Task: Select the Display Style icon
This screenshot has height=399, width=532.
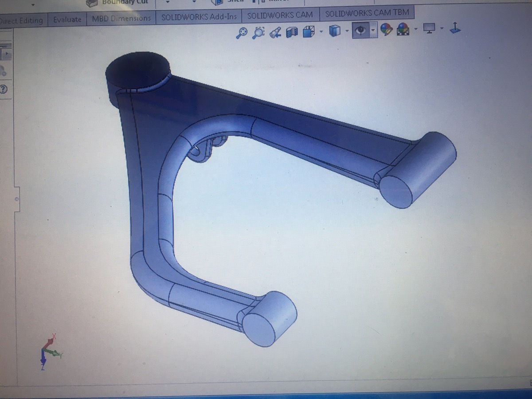Action: (335, 31)
